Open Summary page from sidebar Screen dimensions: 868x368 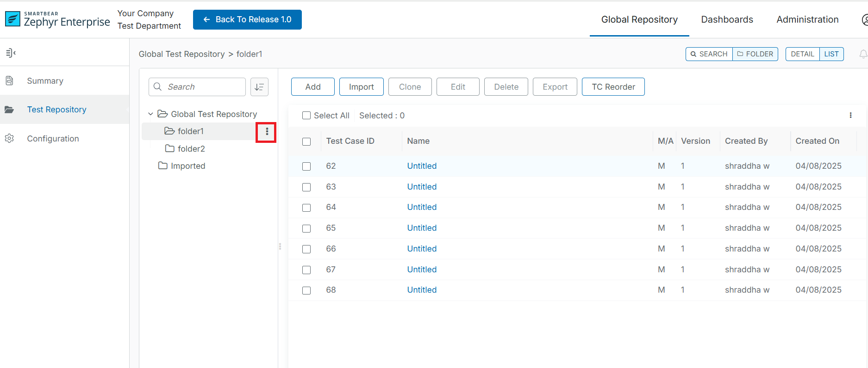[45, 81]
